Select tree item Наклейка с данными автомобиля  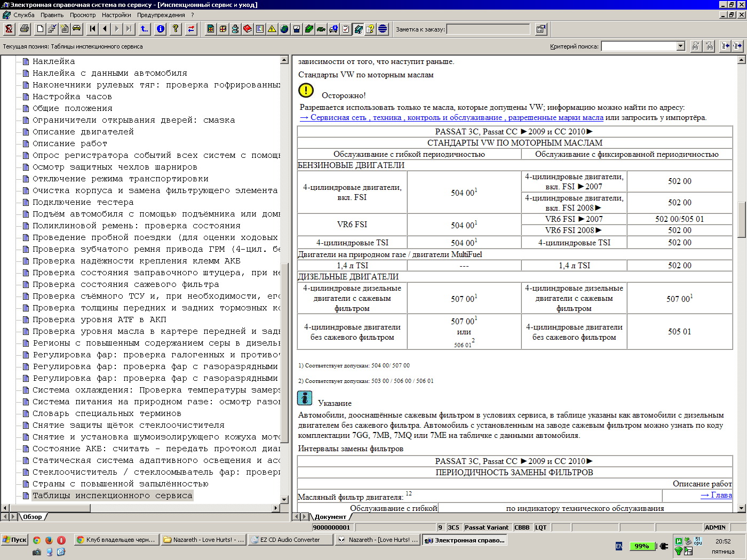pyautogui.click(x=109, y=73)
